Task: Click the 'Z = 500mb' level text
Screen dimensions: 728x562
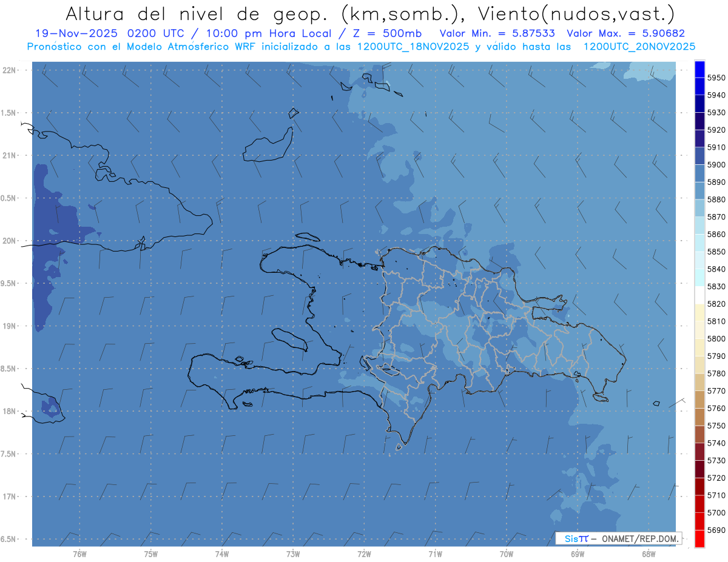Action: [x=387, y=33]
